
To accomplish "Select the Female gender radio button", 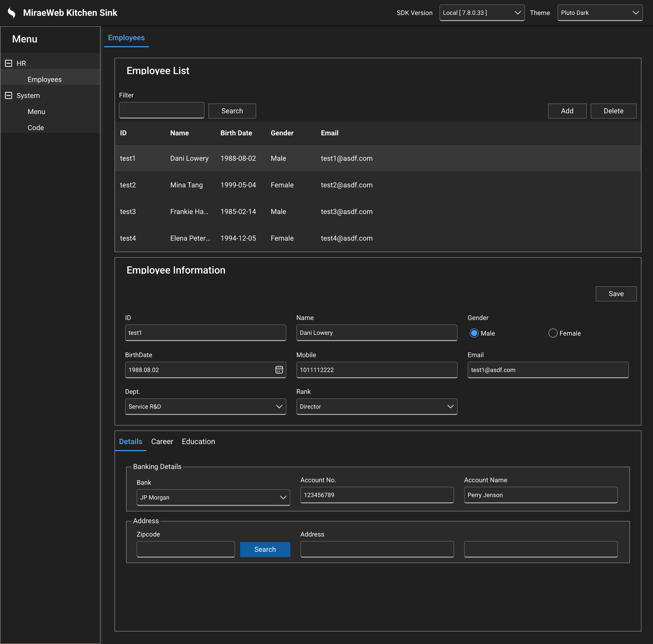I will tap(553, 333).
